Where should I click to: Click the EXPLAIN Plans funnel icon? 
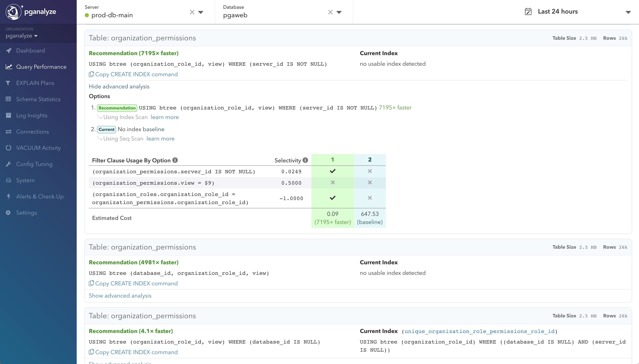click(8, 83)
